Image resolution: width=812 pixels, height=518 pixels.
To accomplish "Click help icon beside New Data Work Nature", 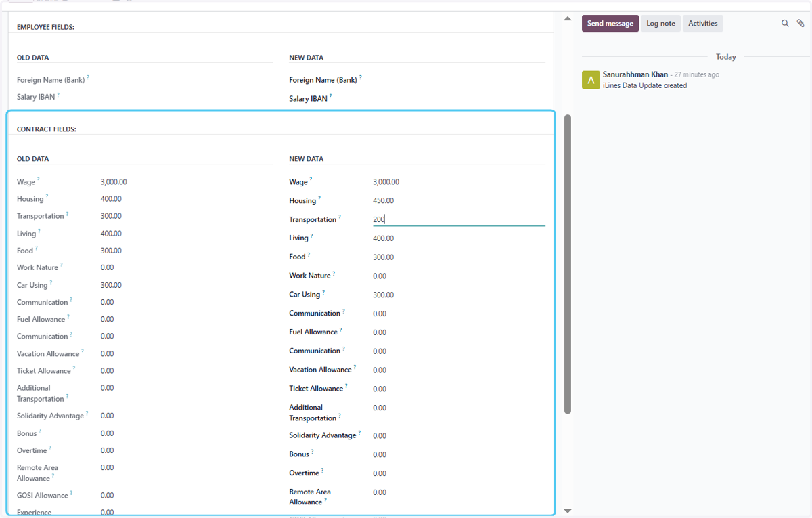I will pos(334,274).
